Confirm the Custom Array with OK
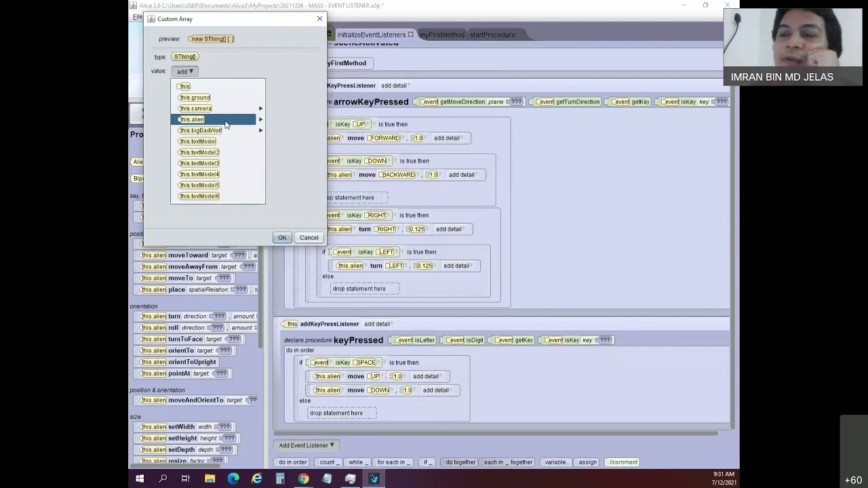868x488 pixels. coord(282,238)
